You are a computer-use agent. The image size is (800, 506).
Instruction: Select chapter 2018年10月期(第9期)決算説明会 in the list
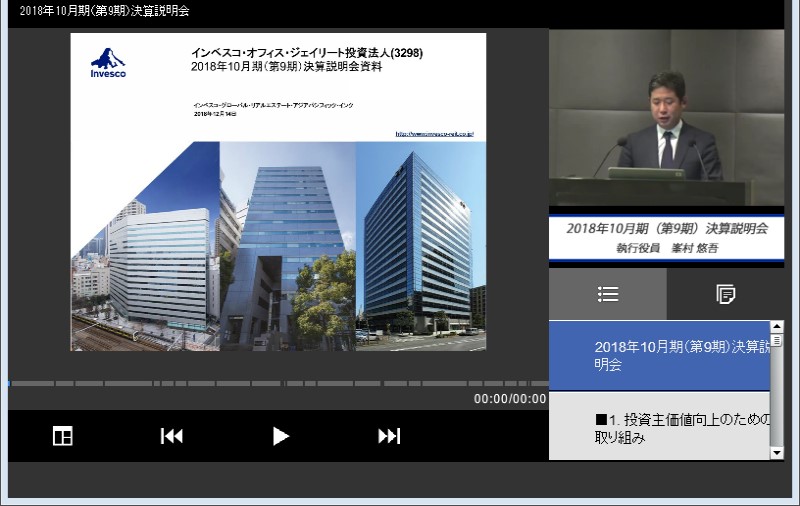point(659,356)
